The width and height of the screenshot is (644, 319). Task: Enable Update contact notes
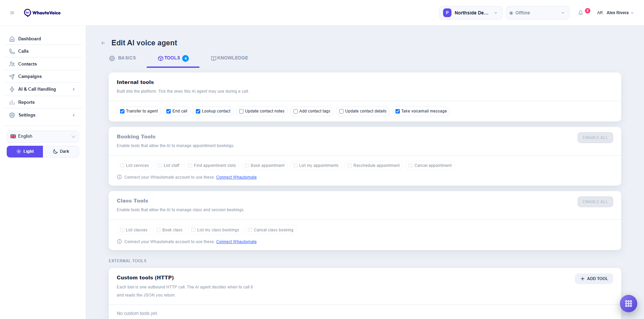click(241, 111)
